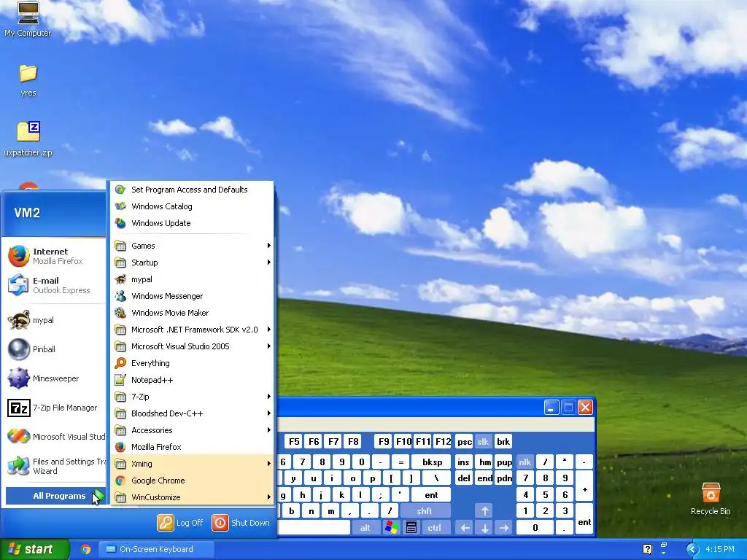Expand Microsoft .NET Framework SDK v2.0 submenu
Viewport: 747px width, 560px height.
point(193,330)
